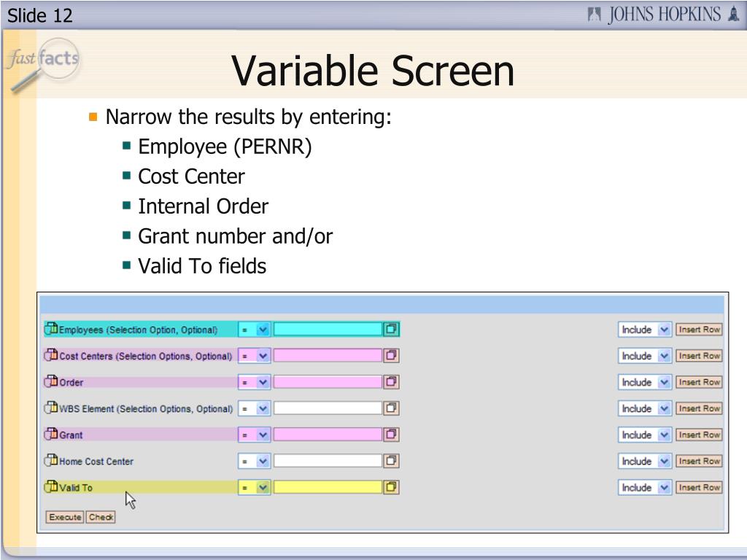This screenshot has width=747, height=560.
Task: Click the 'Grant' row label
Action: 71,435
